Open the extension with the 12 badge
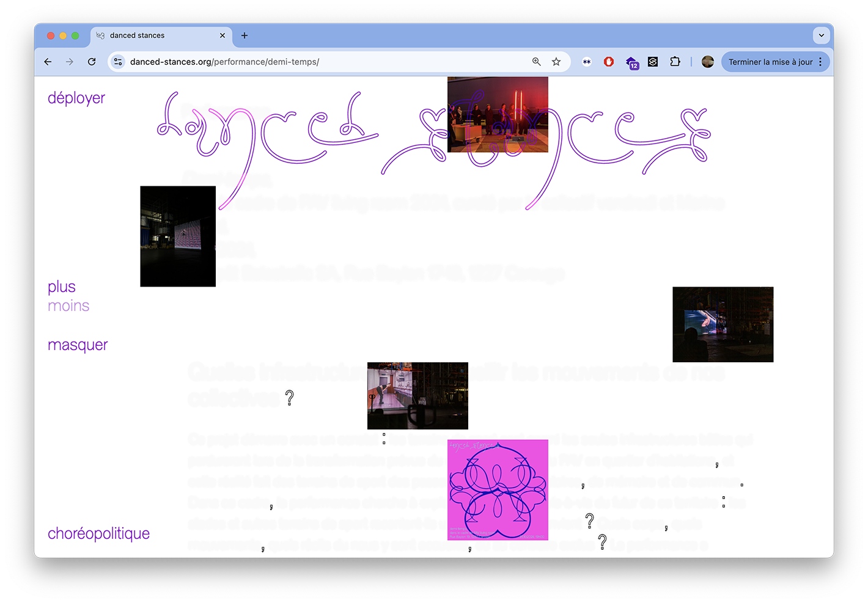Screen dimensions: 868x603 631,62
